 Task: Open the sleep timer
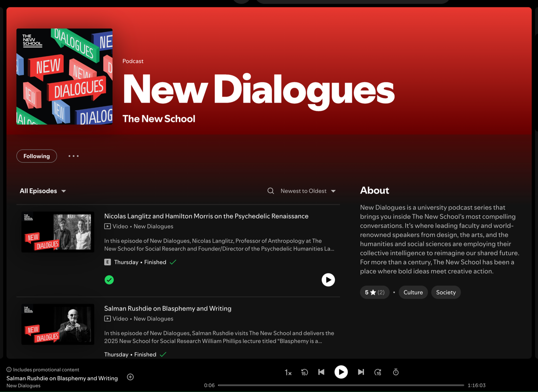click(396, 372)
